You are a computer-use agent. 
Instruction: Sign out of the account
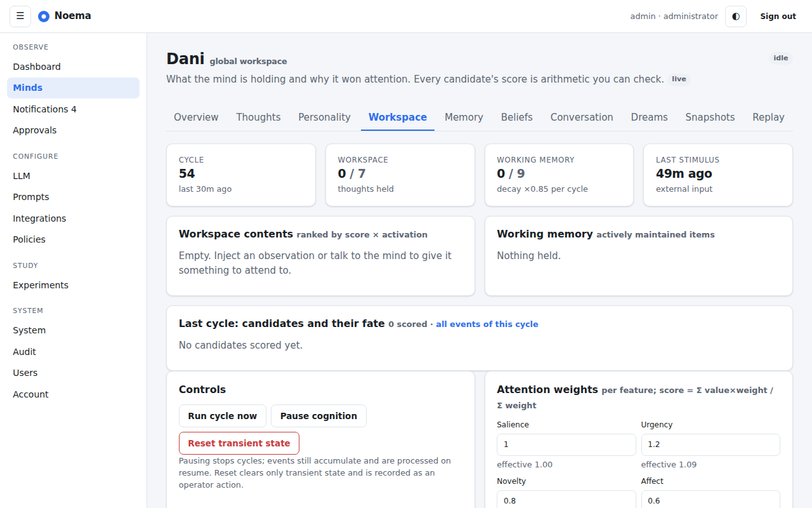click(778, 17)
